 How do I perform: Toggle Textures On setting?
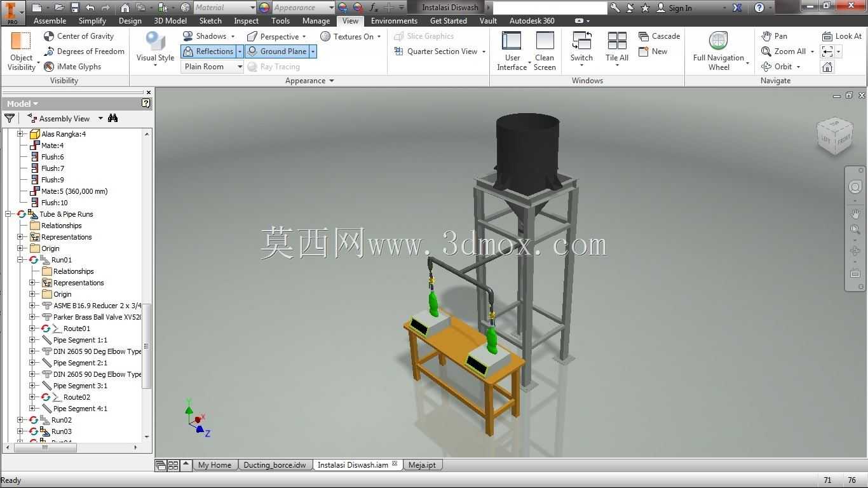pyautogui.click(x=347, y=36)
